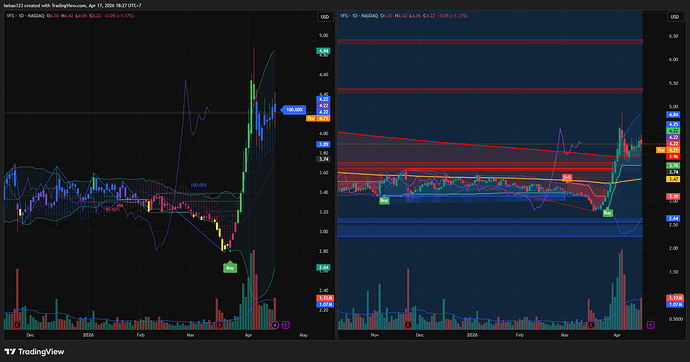Open the earnings marker near March on left chart
This screenshot has height=362, width=690.
point(220,325)
